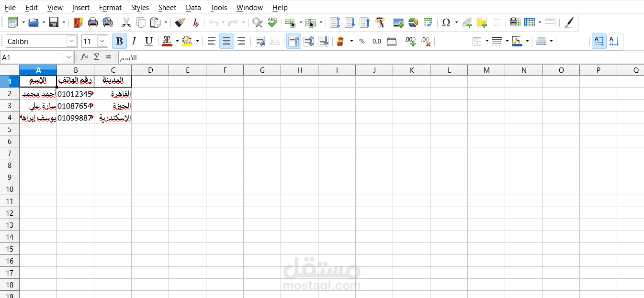Insert special character Omega icon
The width and height of the screenshot is (644, 298).
446,22
